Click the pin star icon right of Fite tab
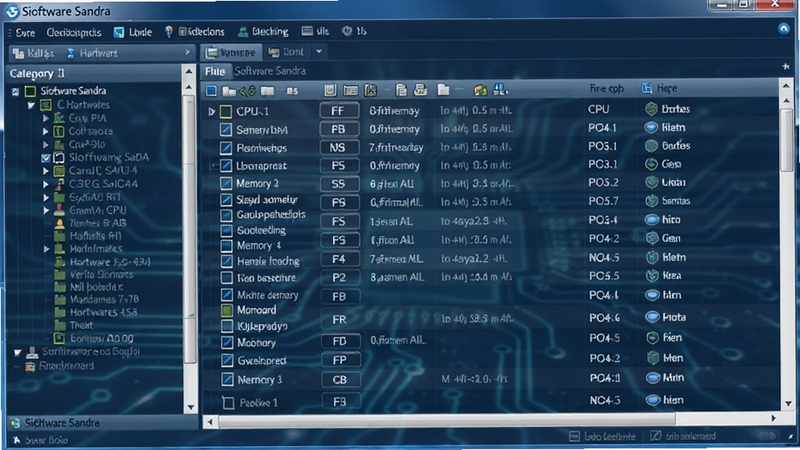The image size is (800, 450). pos(786,66)
